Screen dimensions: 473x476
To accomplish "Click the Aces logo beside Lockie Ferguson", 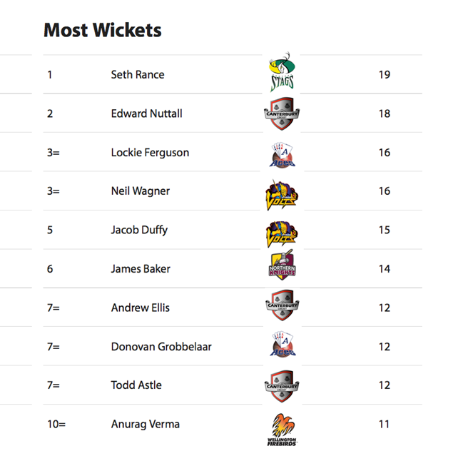I will pos(283,155).
